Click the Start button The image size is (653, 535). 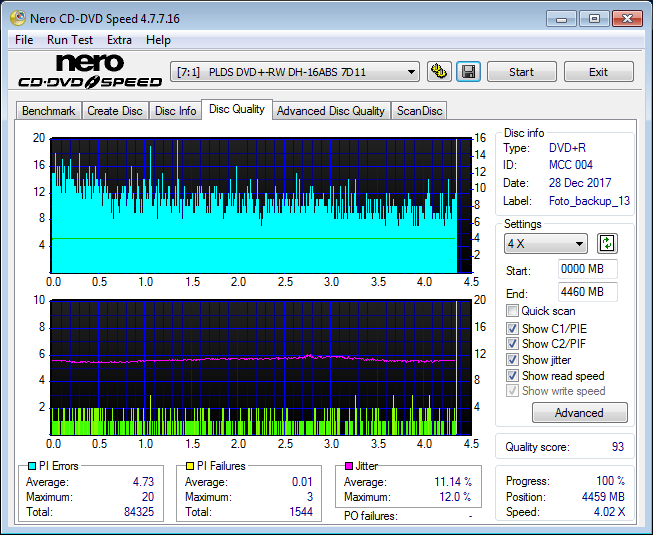click(x=521, y=72)
